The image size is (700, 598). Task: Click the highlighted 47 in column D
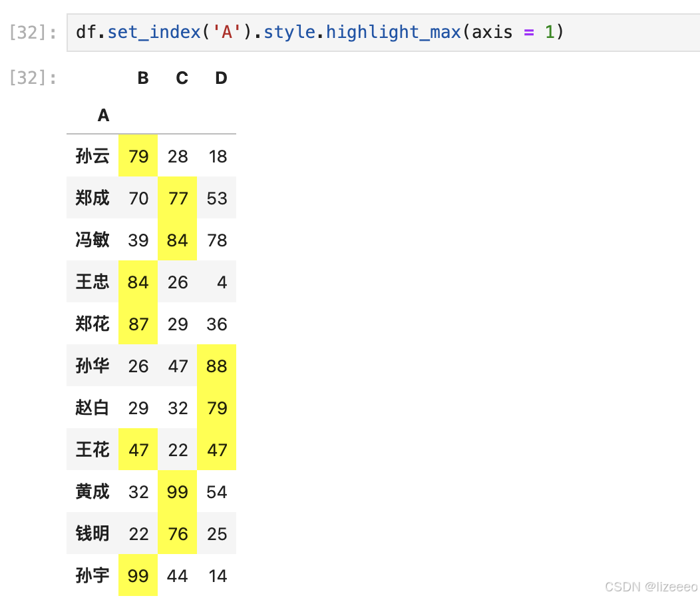(216, 449)
